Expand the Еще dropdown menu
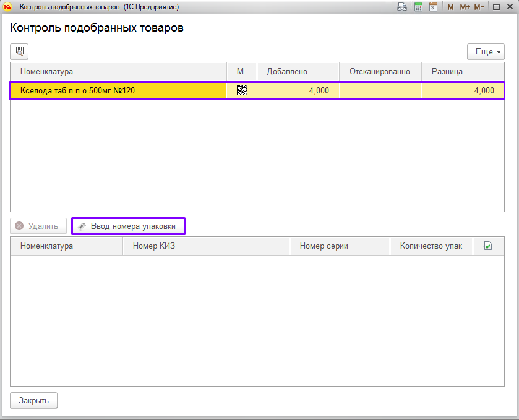This screenshot has height=420, width=519. pyautogui.click(x=486, y=52)
